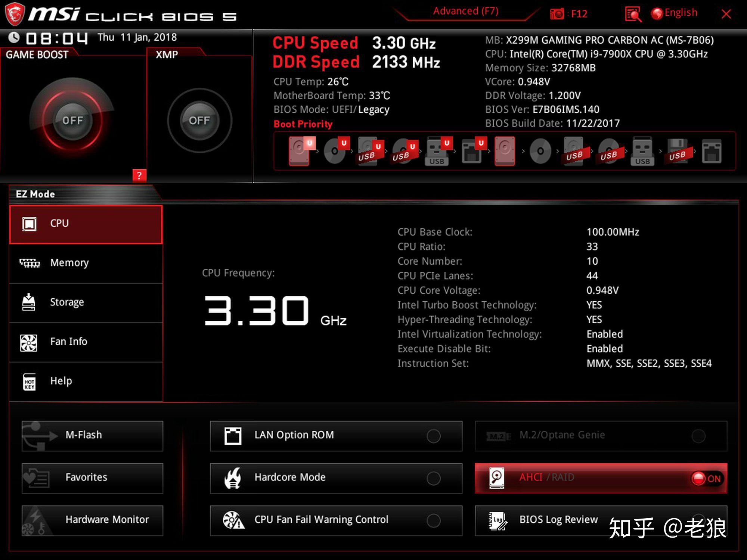Click the last network boot device icon
This screenshot has width=747, height=560.
(x=711, y=151)
